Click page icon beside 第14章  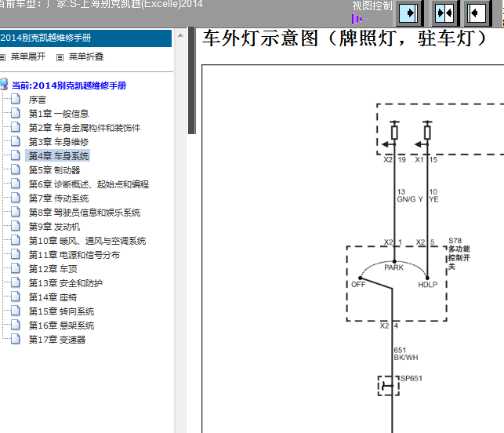(x=16, y=297)
